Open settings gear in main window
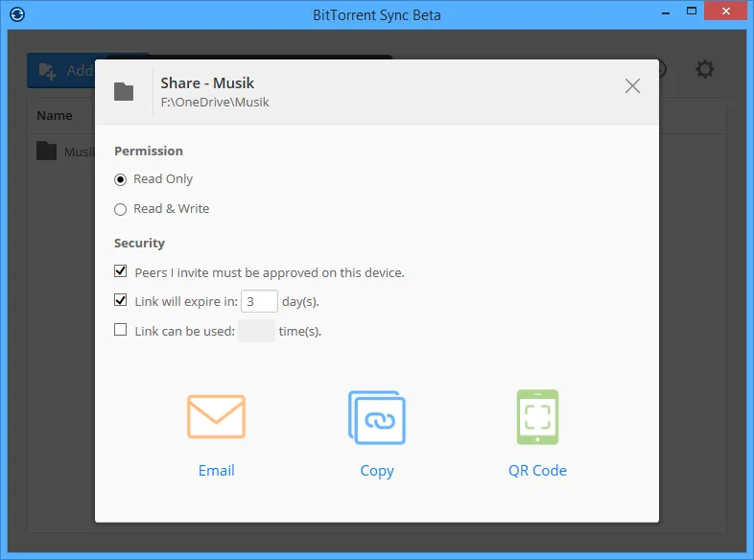The width and height of the screenshot is (754, 560). tap(704, 69)
